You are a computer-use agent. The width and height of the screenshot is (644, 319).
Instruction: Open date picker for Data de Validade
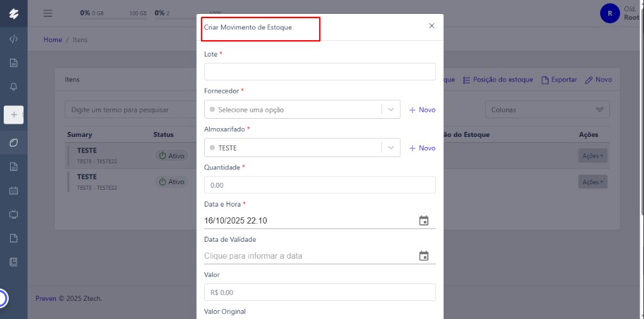coord(423,256)
